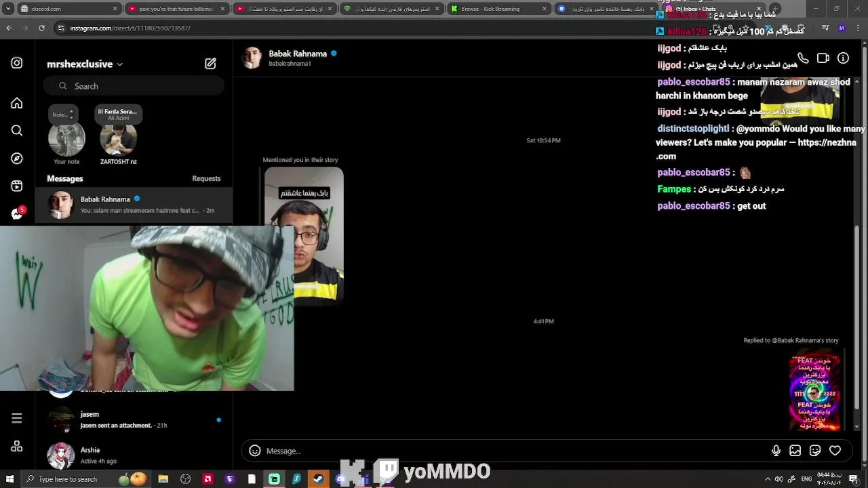
Task: Send a heart with the like icon
Action: point(835,451)
